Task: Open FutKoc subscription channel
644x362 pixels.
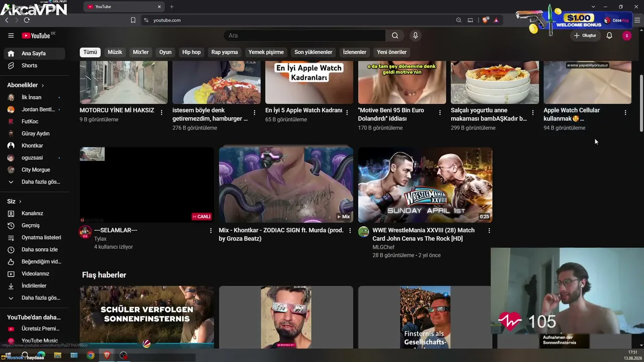Action: tap(34, 122)
